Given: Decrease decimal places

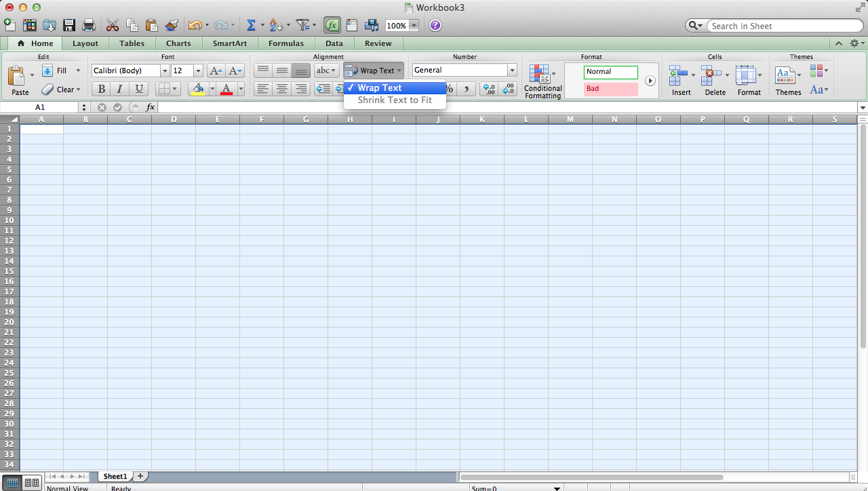Looking at the screenshot, I should (508, 89).
